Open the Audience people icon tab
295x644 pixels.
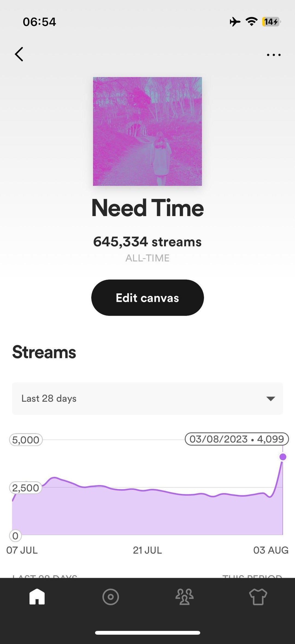(x=184, y=597)
